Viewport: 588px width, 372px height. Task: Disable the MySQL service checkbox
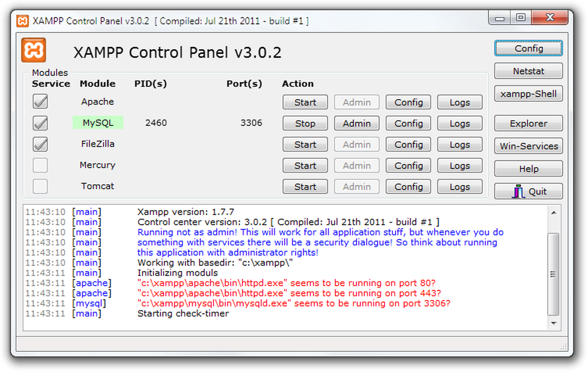[40, 123]
